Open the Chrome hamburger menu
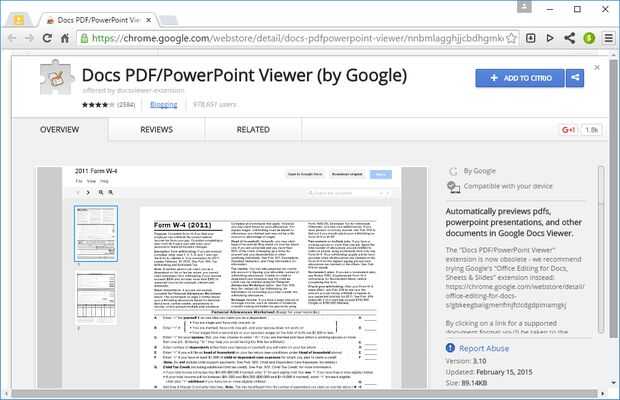The width and height of the screenshot is (620, 400). [609, 38]
